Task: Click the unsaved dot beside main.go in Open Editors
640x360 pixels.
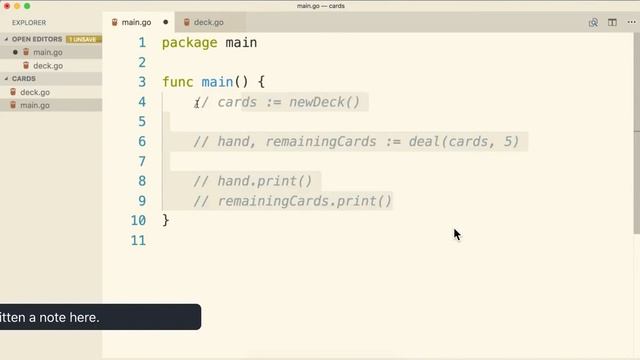Action: (x=15, y=52)
